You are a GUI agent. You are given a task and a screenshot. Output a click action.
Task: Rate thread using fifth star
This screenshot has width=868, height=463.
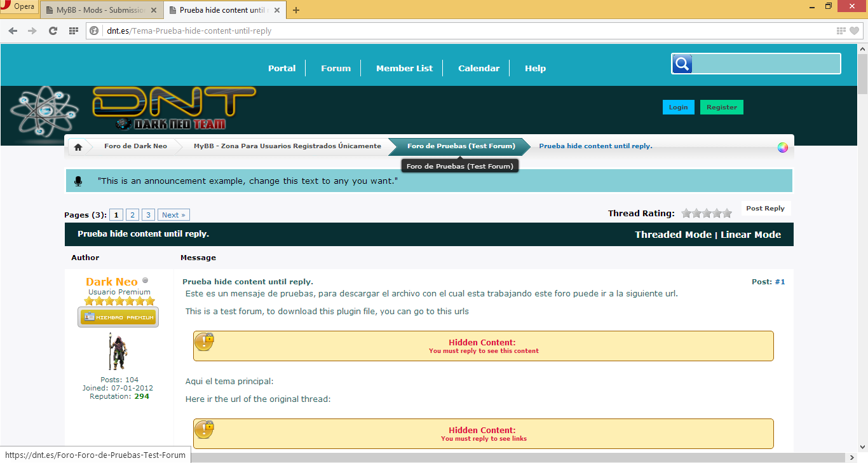[727, 214]
